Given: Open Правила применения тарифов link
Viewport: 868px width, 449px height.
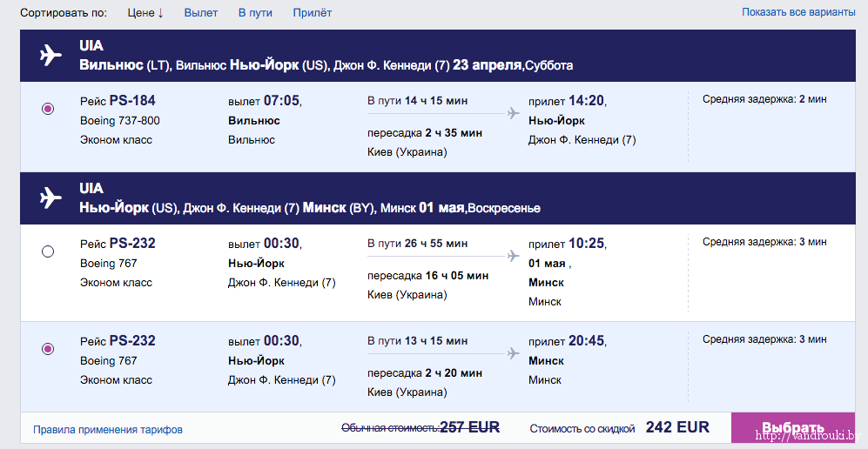Looking at the screenshot, I should [108, 430].
